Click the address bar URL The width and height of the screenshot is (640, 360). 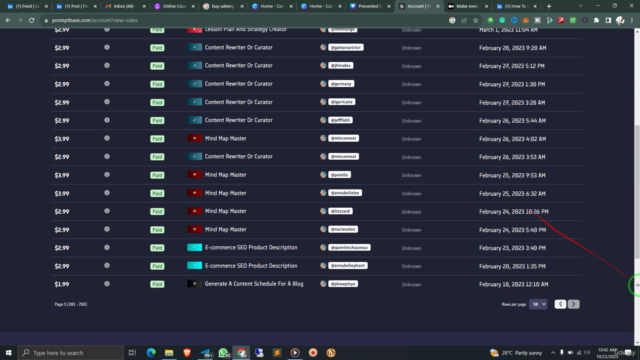pyautogui.click(x=95, y=20)
